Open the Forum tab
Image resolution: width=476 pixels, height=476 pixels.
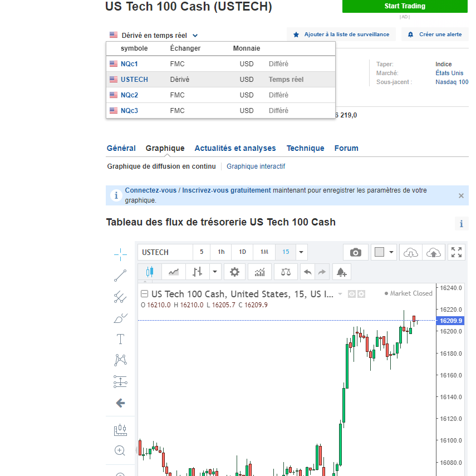point(346,148)
